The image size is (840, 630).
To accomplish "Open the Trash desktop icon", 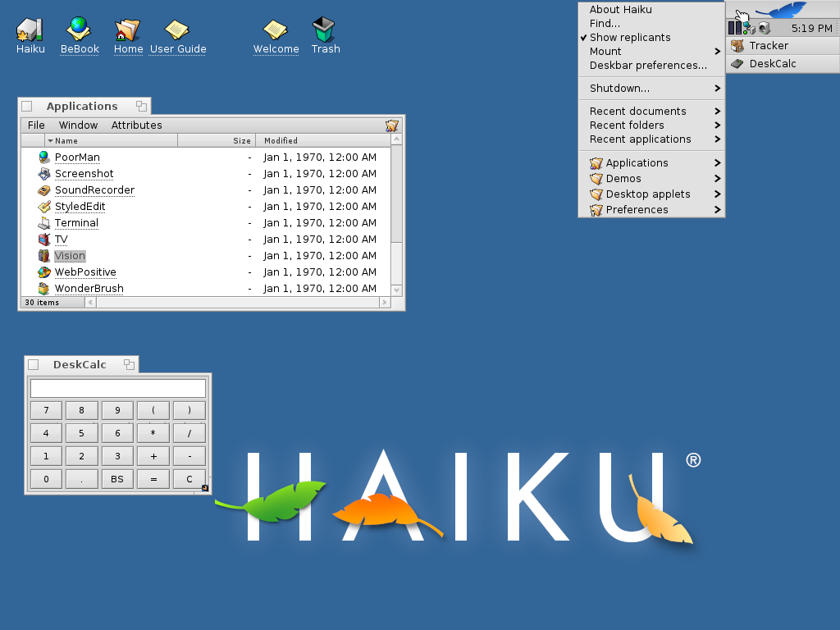I will (x=323, y=30).
